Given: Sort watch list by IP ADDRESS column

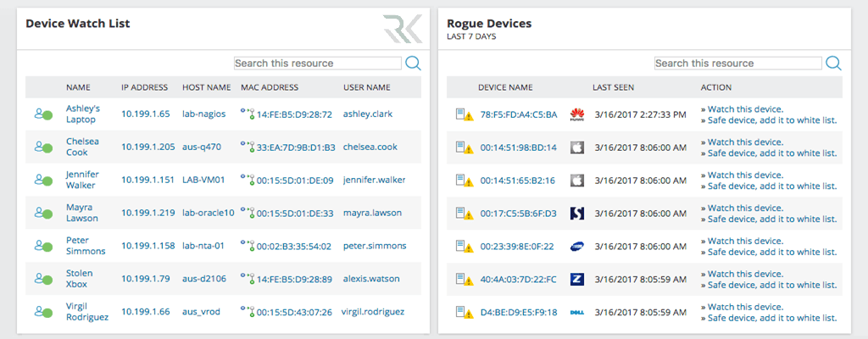Looking at the screenshot, I should (x=145, y=87).
